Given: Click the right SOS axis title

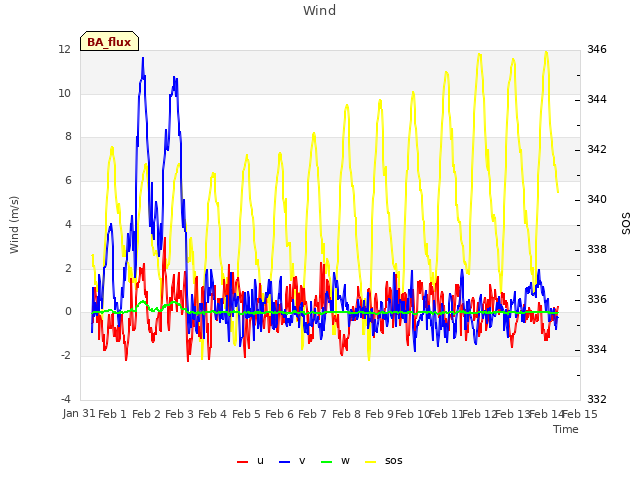Looking at the screenshot, I should click(x=626, y=224).
